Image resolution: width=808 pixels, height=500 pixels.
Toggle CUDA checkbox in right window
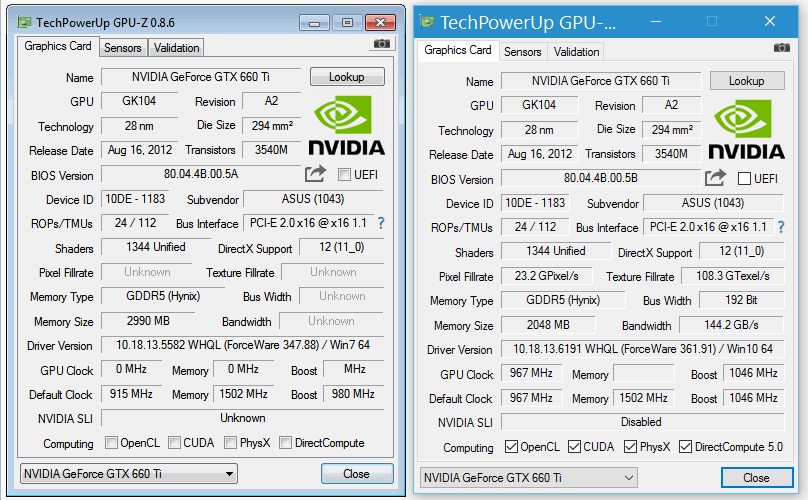[x=575, y=447]
